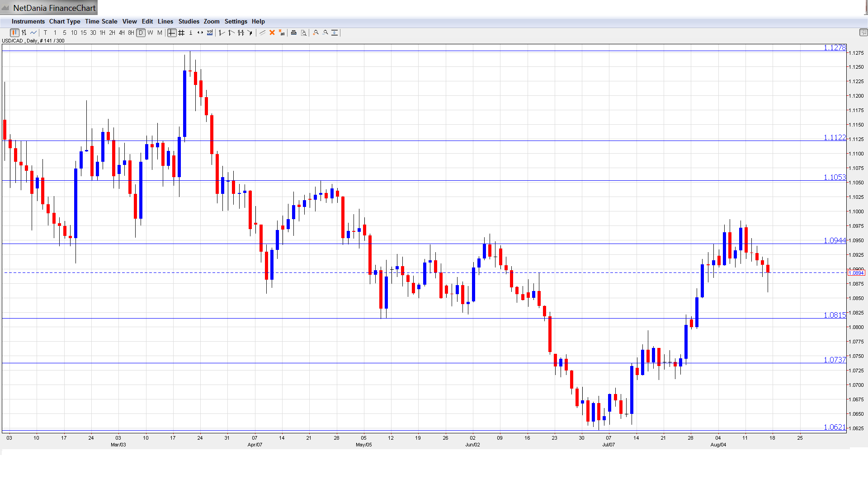Set time scale to 4H
The image size is (868, 488).
coord(122,33)
